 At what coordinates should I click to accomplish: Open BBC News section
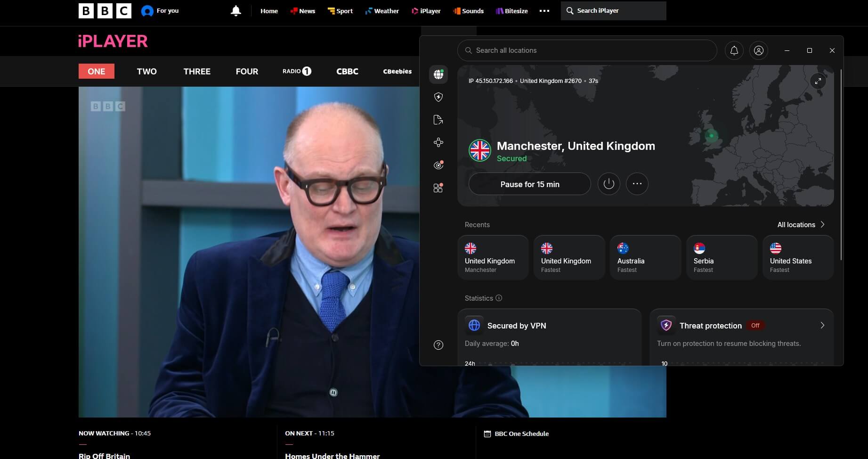coord(303,11)
